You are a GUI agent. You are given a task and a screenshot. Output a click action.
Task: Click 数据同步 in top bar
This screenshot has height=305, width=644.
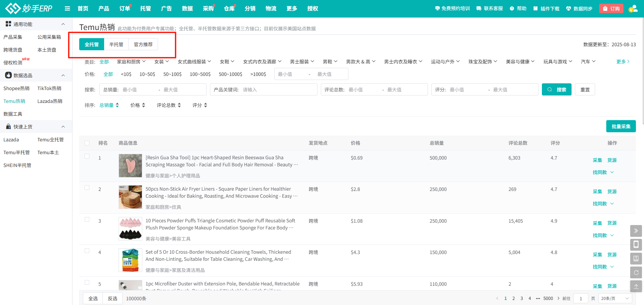(x=579, y=8)
